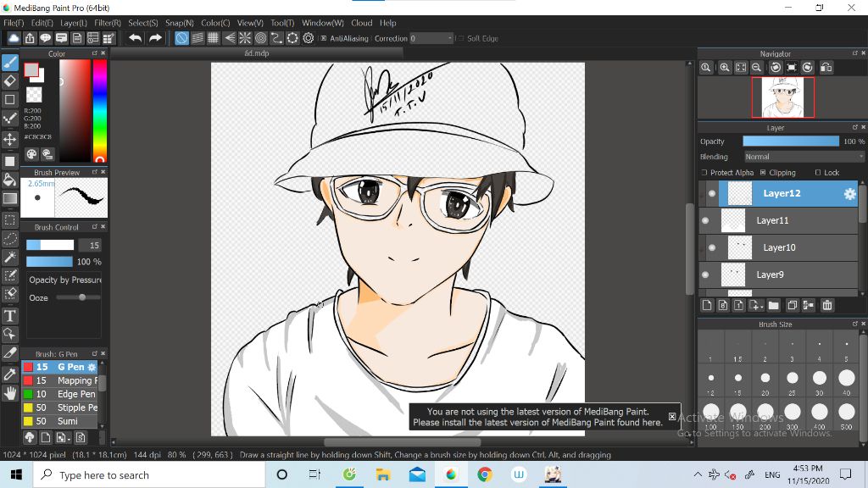Screen dimensions: 868x488
Task: Enable concentric circle snap
Action: tap(261, 38)
